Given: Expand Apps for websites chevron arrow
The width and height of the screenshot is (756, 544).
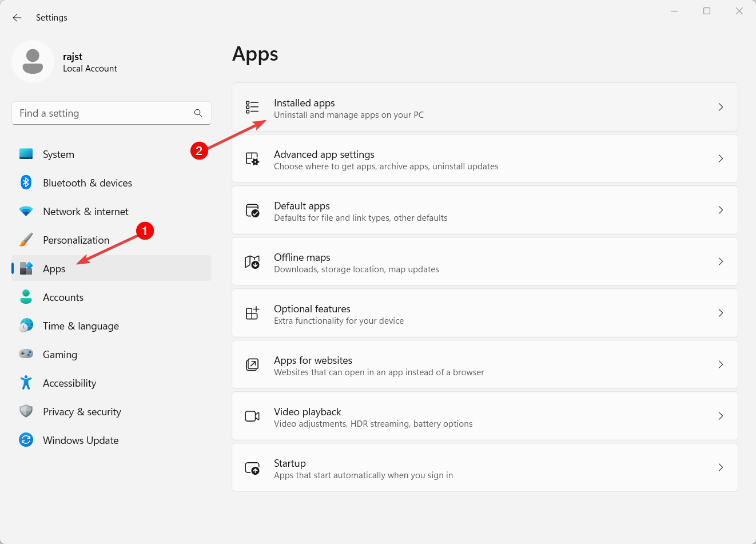Looking at the screenshot, I should pos(721,364).
